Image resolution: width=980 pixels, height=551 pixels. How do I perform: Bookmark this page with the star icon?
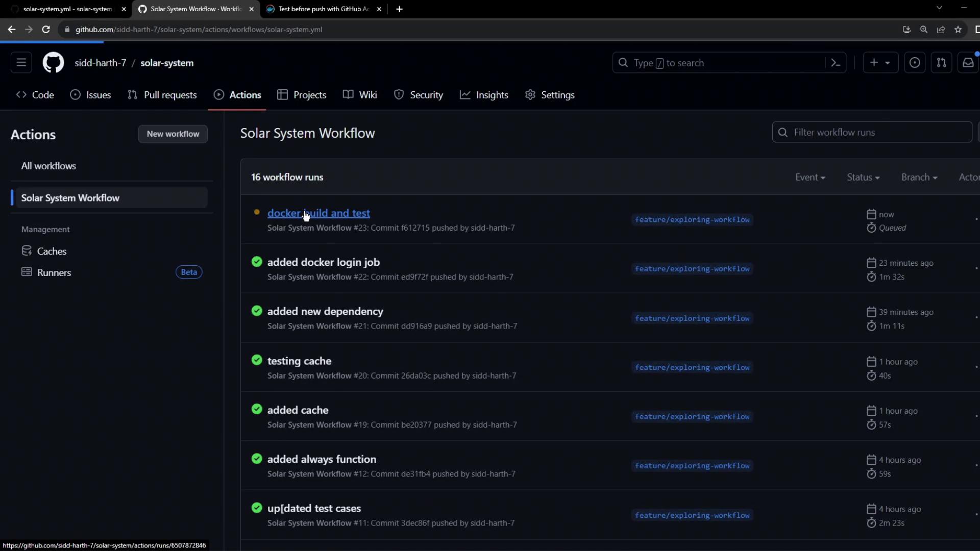tap(958, 30)
